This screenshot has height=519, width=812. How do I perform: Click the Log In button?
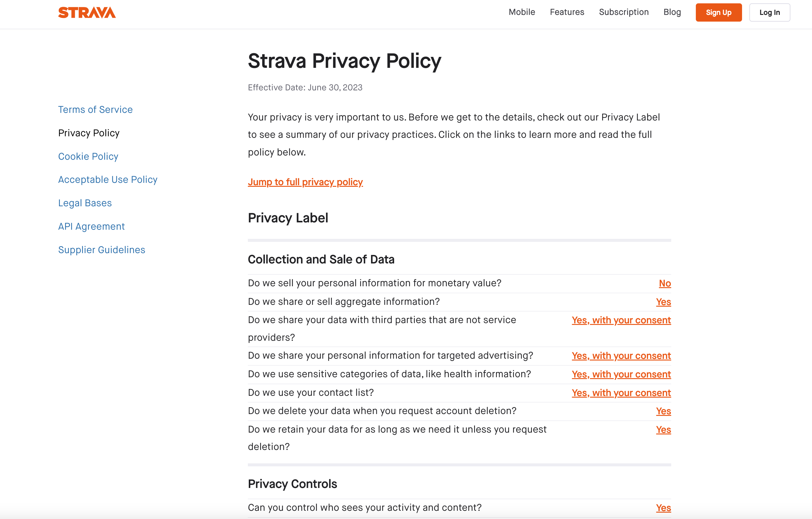tap(769, 12)
